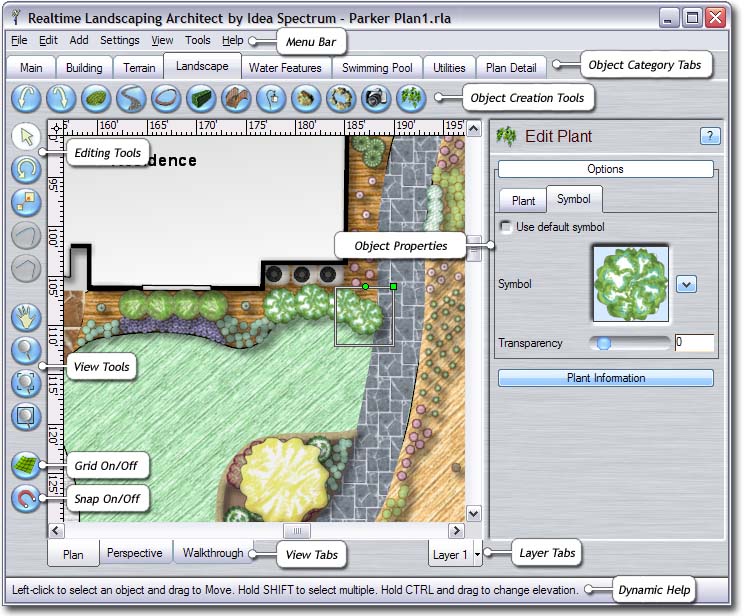Click the ruler origin crosshair icon
The height and width of the screenshot is (616, 745).
click(57, 128)
